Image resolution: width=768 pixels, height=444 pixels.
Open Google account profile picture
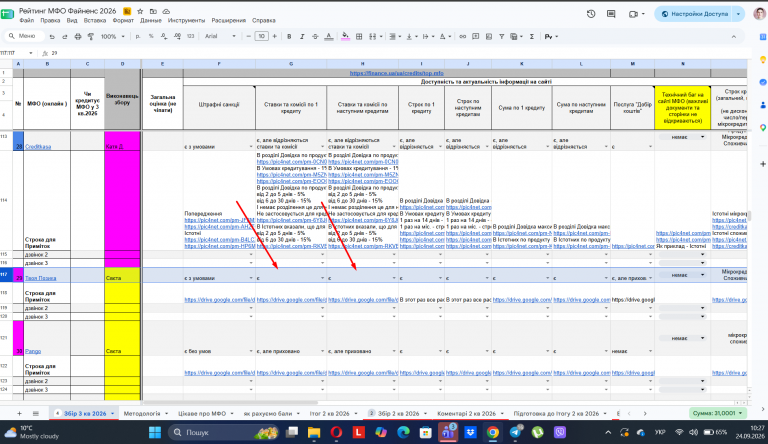click(759, 14)
